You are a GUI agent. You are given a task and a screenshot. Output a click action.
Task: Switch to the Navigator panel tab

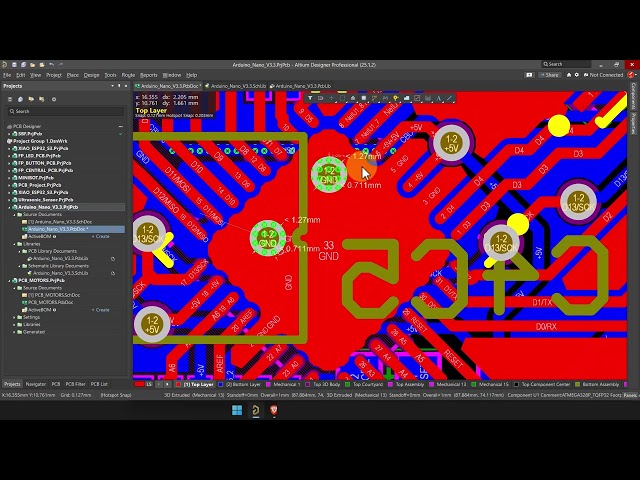[x=36, y=384]
